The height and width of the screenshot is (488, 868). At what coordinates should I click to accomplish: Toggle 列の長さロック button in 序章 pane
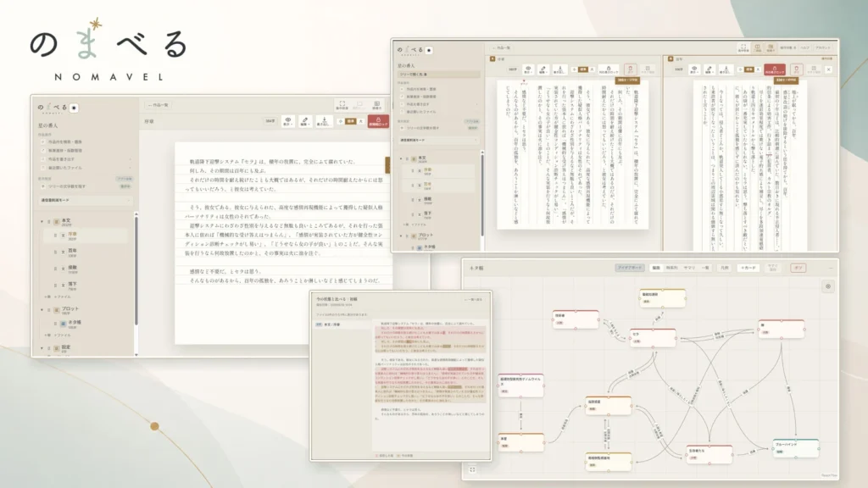(x=609, y=69)
